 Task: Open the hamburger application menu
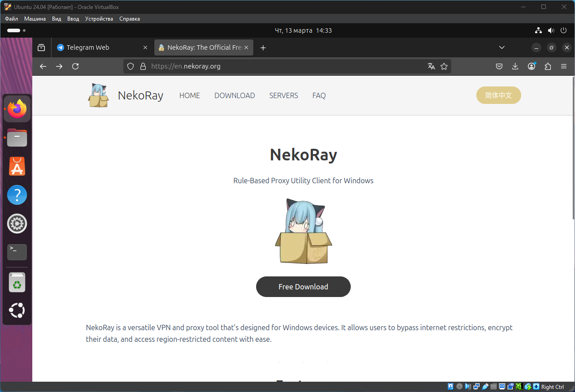[564, 66]
